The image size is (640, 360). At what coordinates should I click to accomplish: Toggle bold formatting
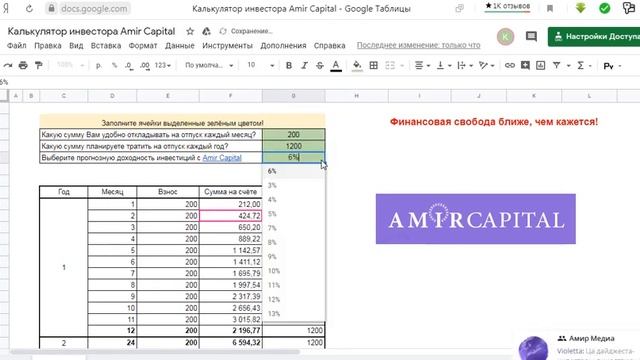tap(289, 65)
